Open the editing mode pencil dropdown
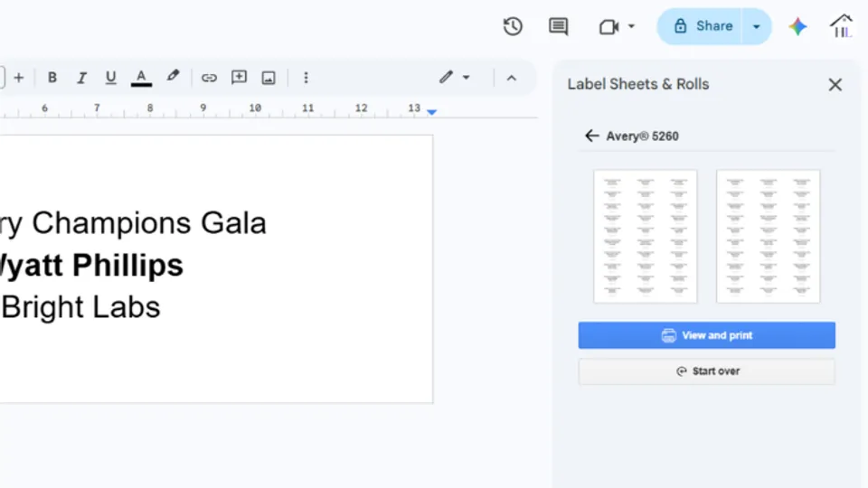Image resolution: width=868 pixels, height=488 pixels. tap(455, 78)
